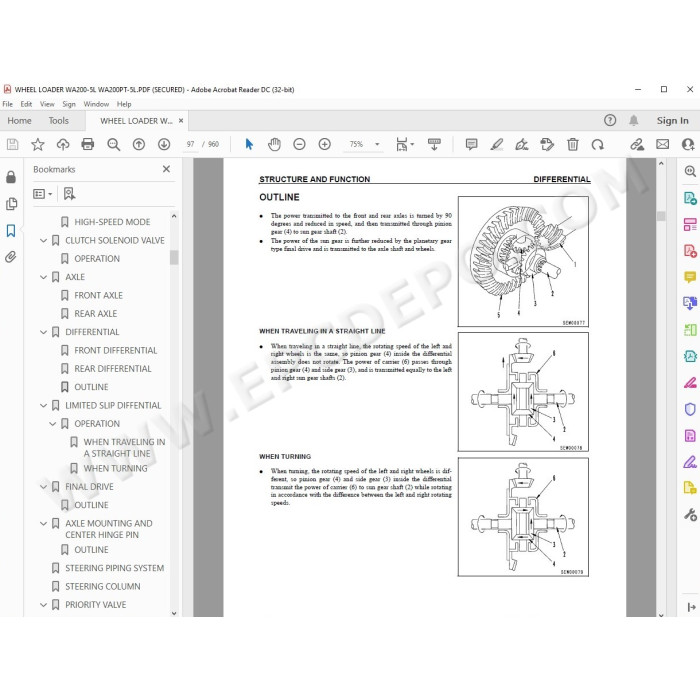The height and width of the screenshot is (700, 700).
Task: Select the highlight text pen tool
Action: pyautogui.click(x=496, y=144)
